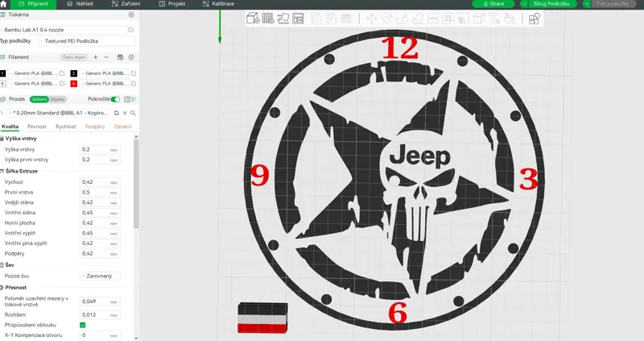
Task: Open the Pozice švu seam position dropdown
Action: [x=100, y=276]
